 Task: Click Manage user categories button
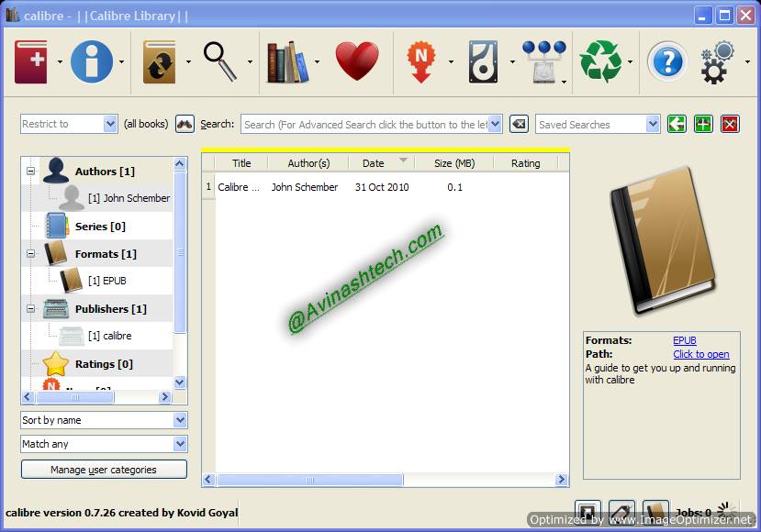[x=104, y=470]
